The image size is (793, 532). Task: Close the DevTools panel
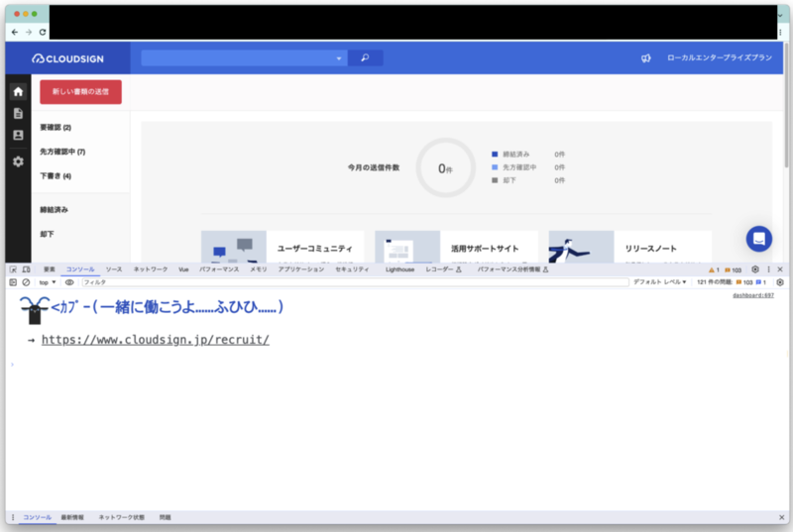(780, 269)
